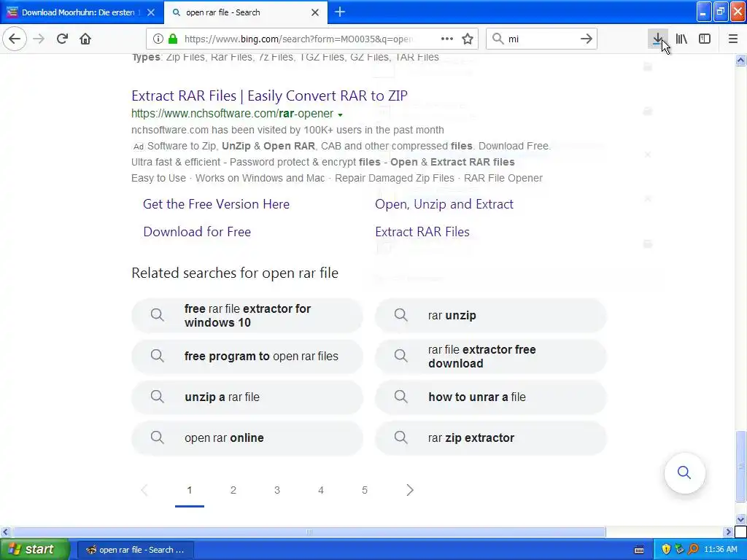This screenshot has height=560, width=747.
Task: Select 'free program to open rar files'
Action: 247,356
